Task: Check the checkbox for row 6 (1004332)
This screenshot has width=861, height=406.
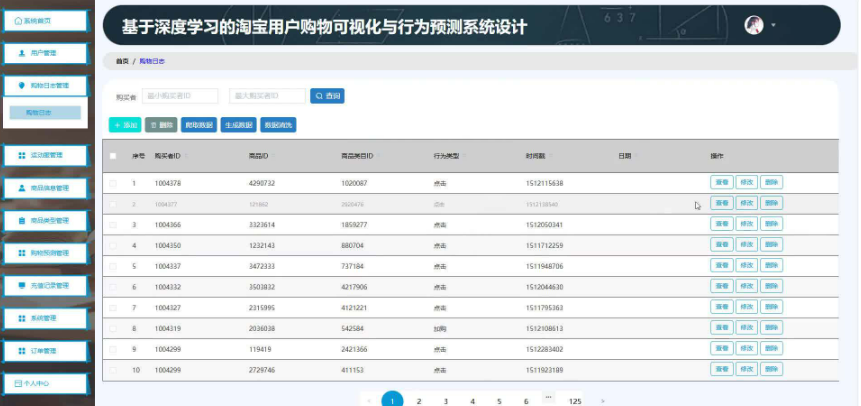Action: (x=113, y=287)
